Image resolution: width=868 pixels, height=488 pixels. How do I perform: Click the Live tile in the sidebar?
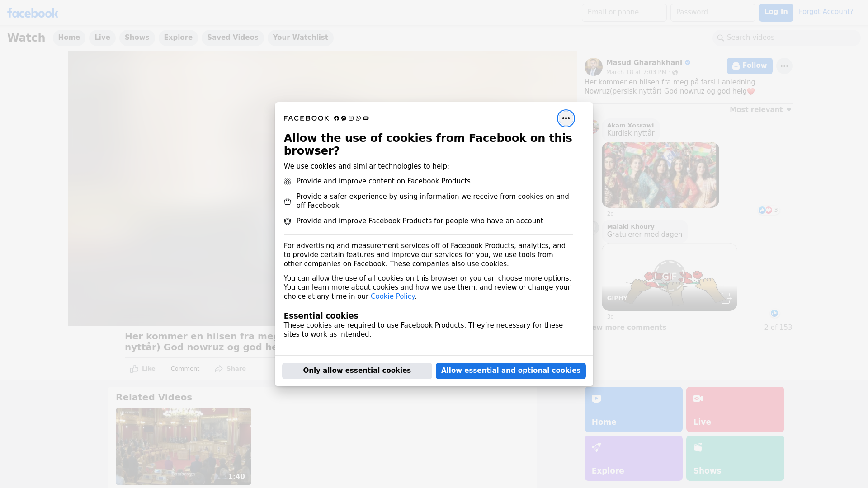[735, 409]
